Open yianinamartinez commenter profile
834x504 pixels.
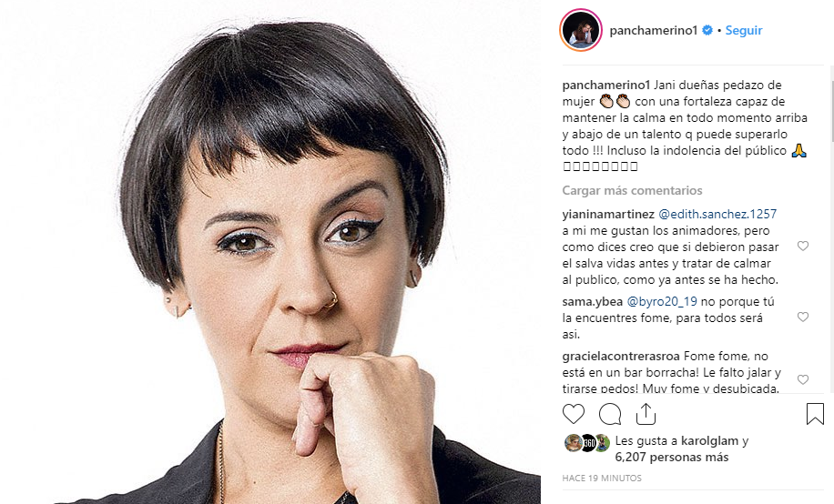(x=608, y=214)
